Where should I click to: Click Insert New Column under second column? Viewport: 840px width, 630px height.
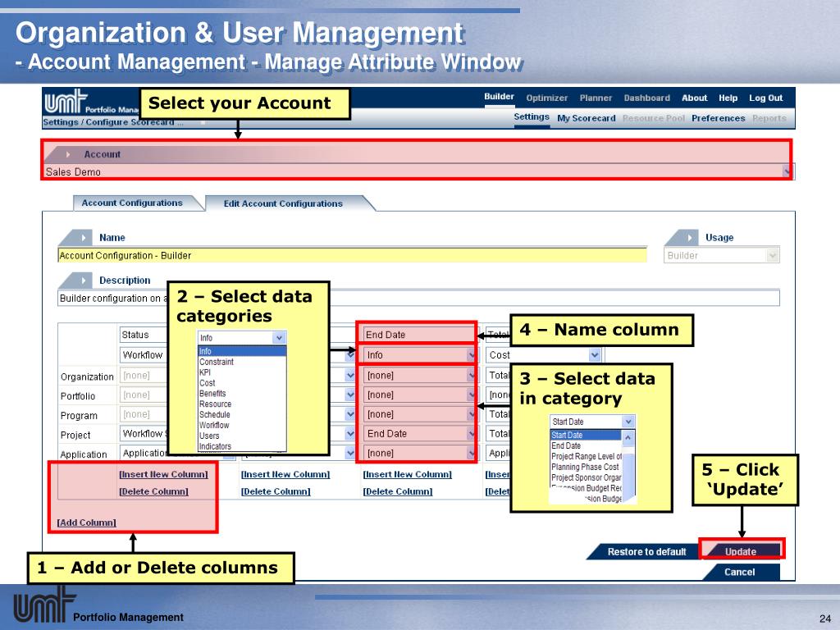[x=285, y=474]
